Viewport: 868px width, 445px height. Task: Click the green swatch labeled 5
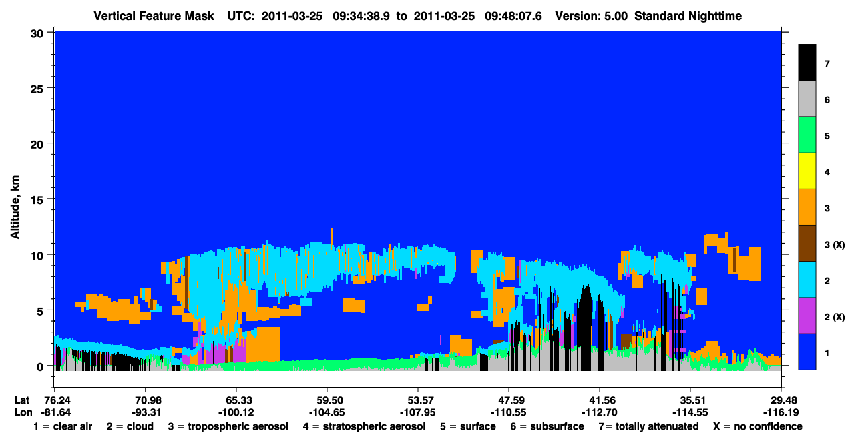pos(807,135)
